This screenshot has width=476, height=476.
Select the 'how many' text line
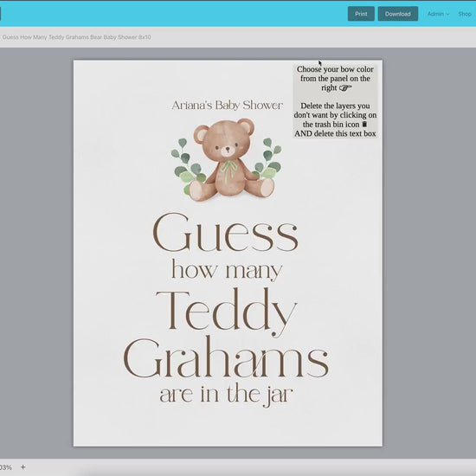point(227,270)
